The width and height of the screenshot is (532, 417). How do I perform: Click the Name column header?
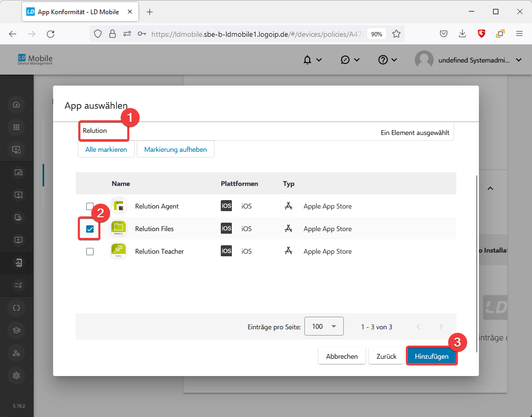coord(121,183)
